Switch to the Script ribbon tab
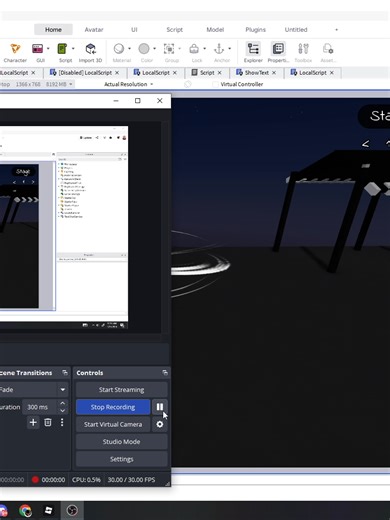Image resolution: width=390 pixels, height=520 pixels. pos(174,30)
